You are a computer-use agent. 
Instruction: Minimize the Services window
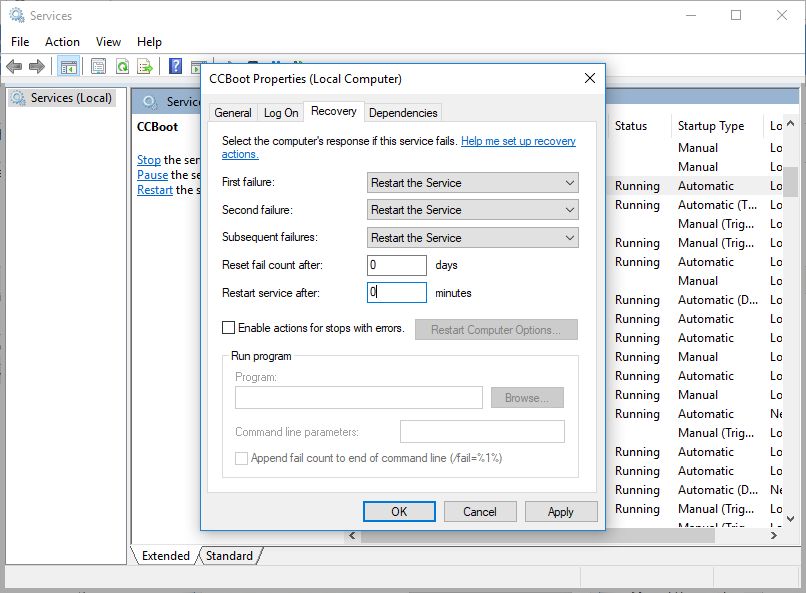[691, 15]
